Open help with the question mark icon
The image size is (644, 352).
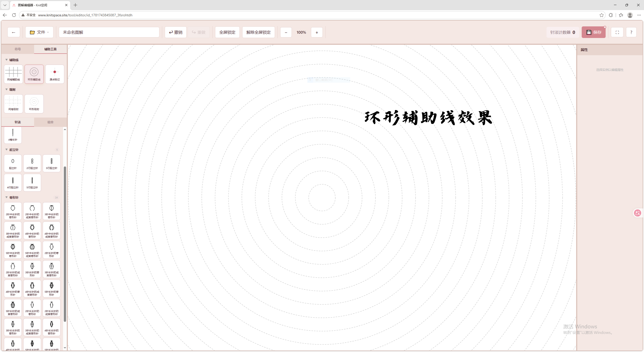coord(631,32)
